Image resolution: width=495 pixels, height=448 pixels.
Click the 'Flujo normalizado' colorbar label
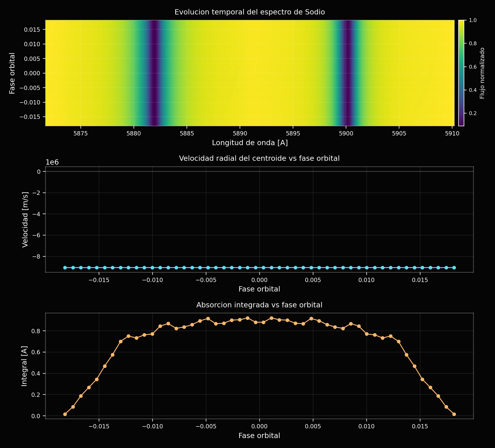(x=482, y=73)
